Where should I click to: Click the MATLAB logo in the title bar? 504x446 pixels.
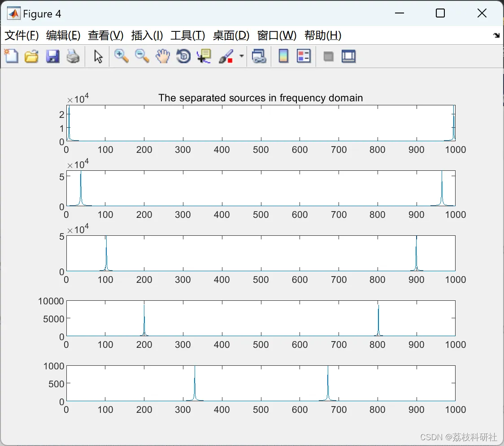pyautogui.click(x=13, y=13)
